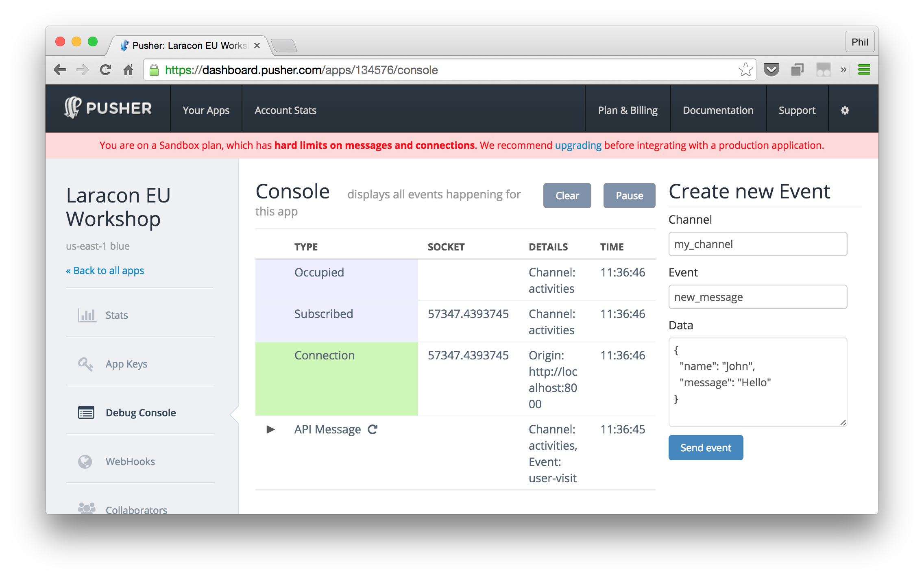This screenshot has width=924, height=579.
Task: Click the Occupied event type cell
Action: click(x=319, y=272)
